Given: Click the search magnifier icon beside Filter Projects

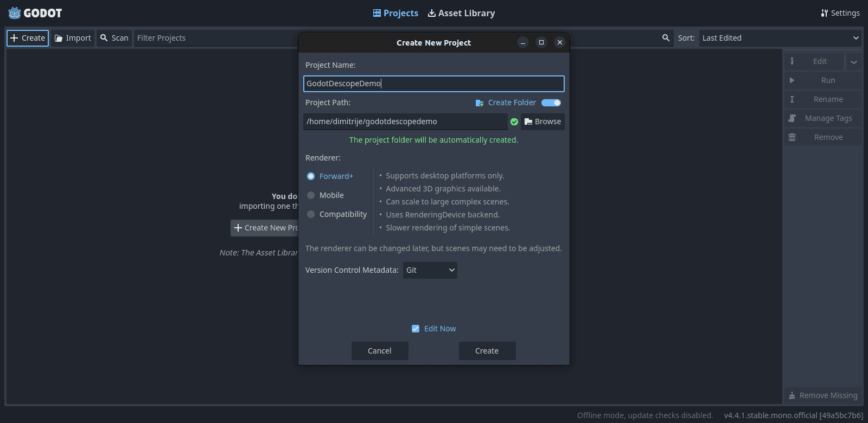Looking at the screenshot, I should [666, 38].
